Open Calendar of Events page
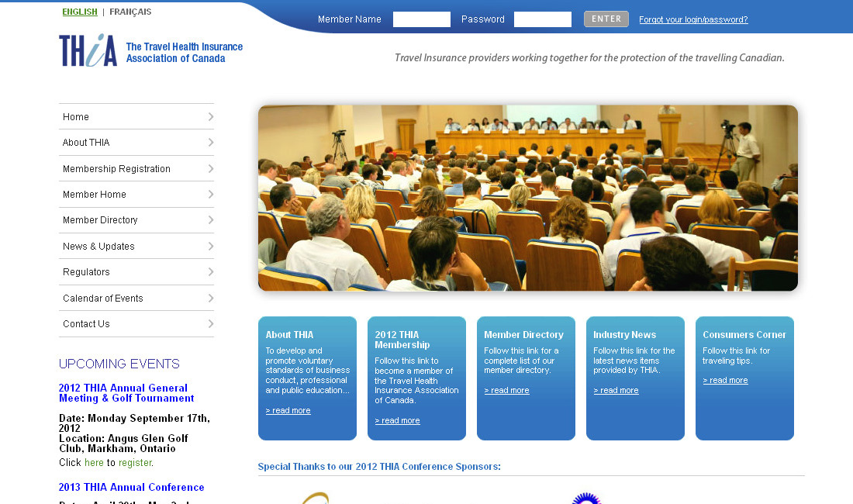Image resolution: width=853 pixels, height=504 pixels. tap(136, 298)
